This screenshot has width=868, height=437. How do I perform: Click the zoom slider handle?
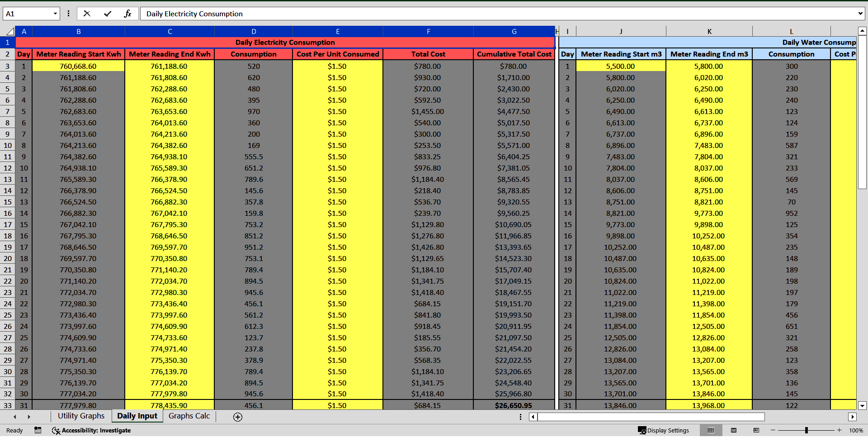pos(806,430)
